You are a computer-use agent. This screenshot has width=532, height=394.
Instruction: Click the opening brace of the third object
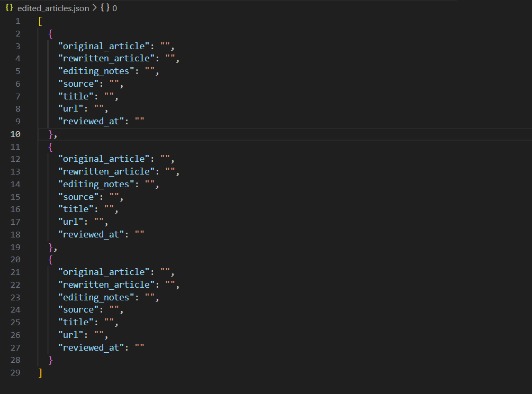[50, 259]
